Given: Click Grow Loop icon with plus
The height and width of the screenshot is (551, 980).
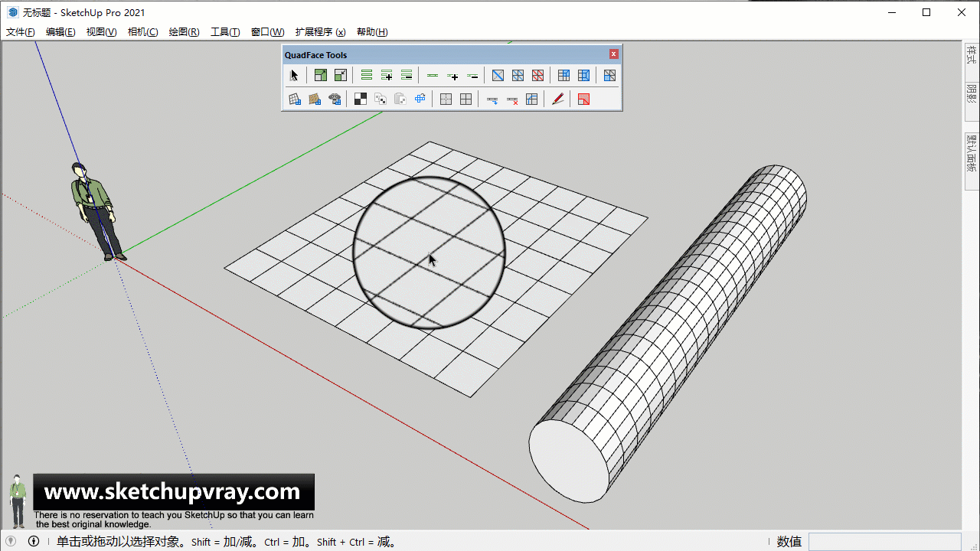Looking at the screenshot, I should [x=452, y=75].
